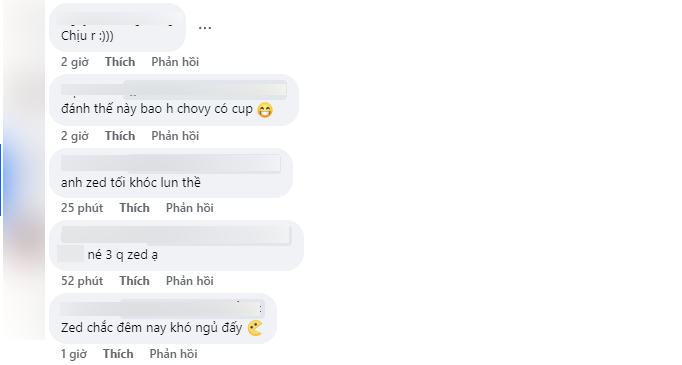The image size is (682, 365).
Task: Click Phản hồi below "né 3 q zed ạ" comment
Action: point(190,281)
